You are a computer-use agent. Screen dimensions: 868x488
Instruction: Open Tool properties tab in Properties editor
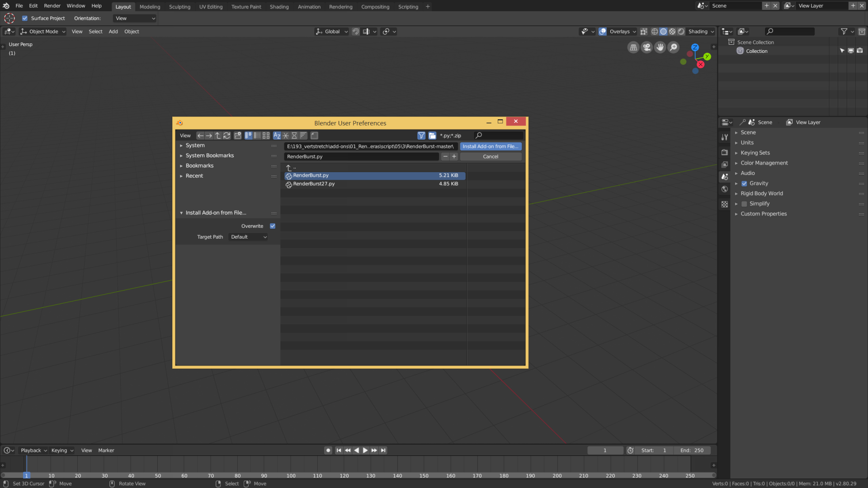[x=725, y=137]
